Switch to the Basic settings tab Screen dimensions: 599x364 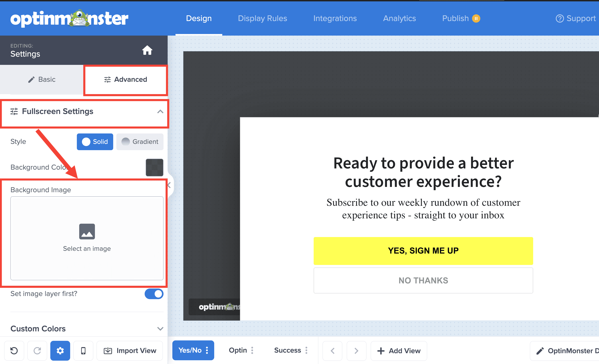[x=42, y=80]
